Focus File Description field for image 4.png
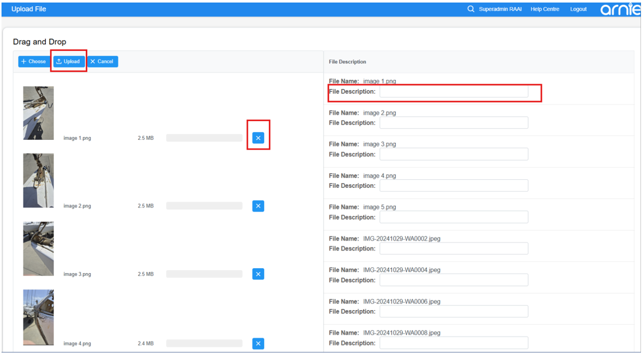This screenshot has height=356, width=644. click(454, 186)
